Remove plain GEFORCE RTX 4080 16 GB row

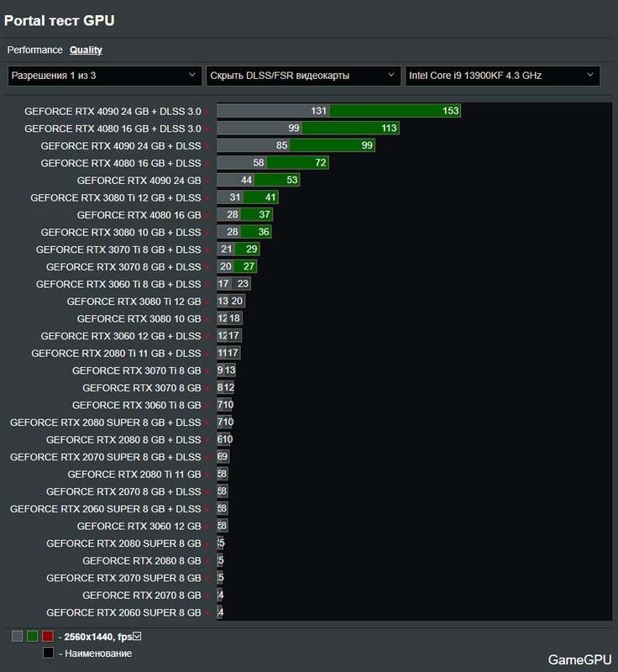click(207, 216)
